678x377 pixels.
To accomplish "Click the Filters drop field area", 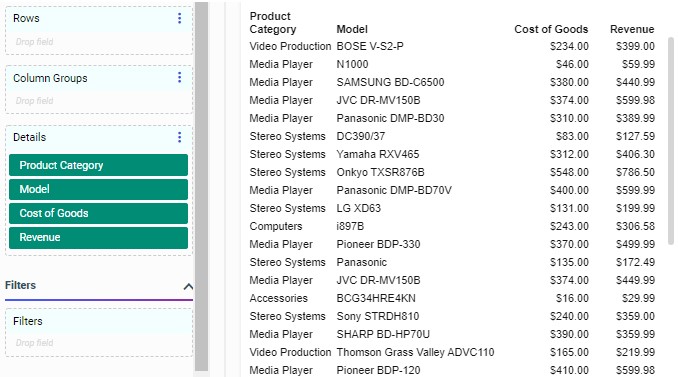I will [x=99, y=343].
